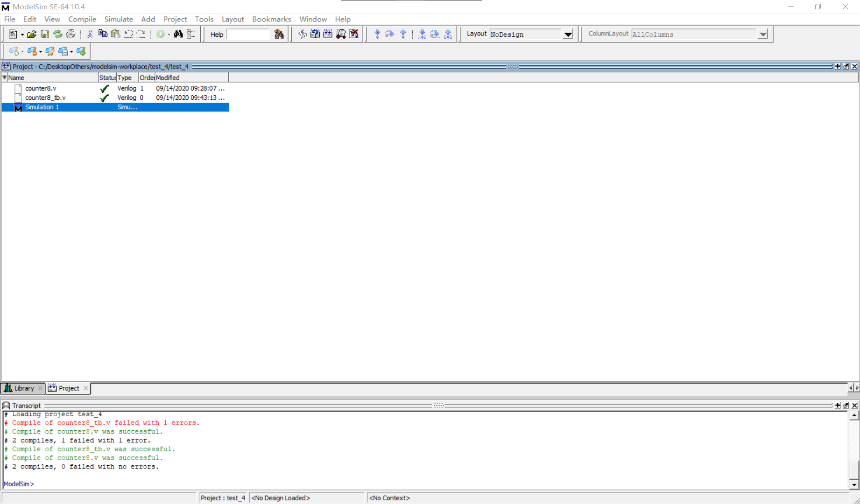Click the Step Out Current instance icon

coord(448,34)
